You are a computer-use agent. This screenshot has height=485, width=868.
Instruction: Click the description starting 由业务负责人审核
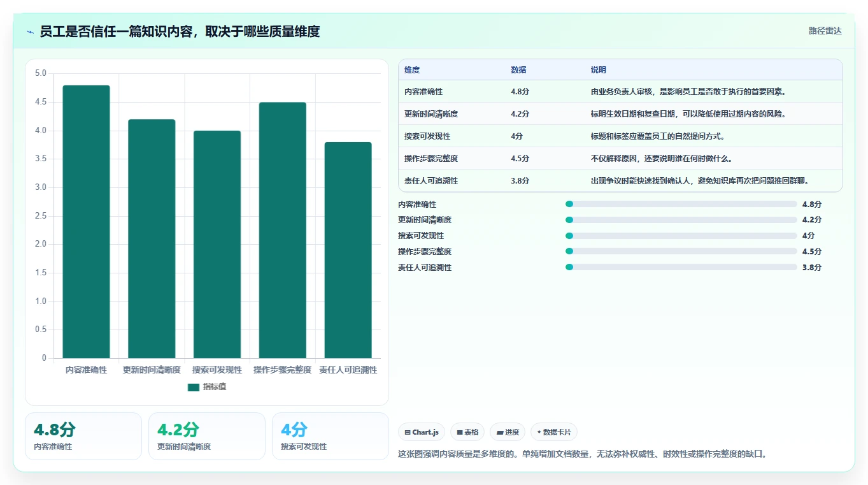pos(688,92)
